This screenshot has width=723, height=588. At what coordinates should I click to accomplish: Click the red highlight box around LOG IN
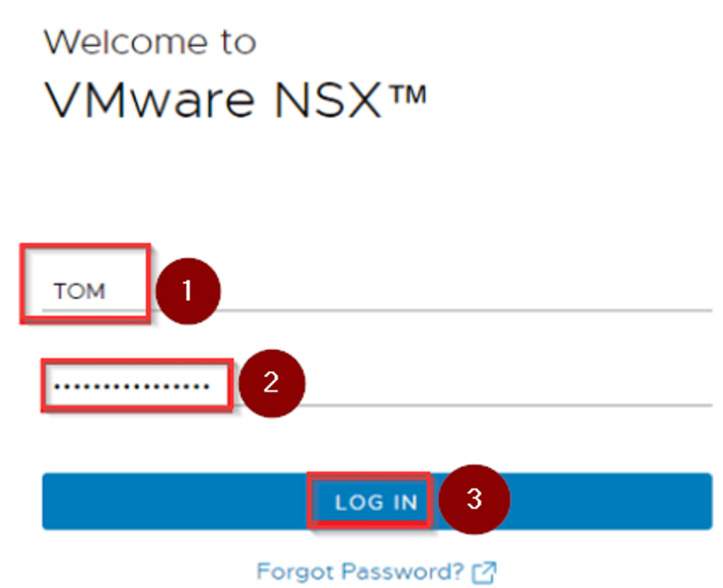[x=369, y=476]
